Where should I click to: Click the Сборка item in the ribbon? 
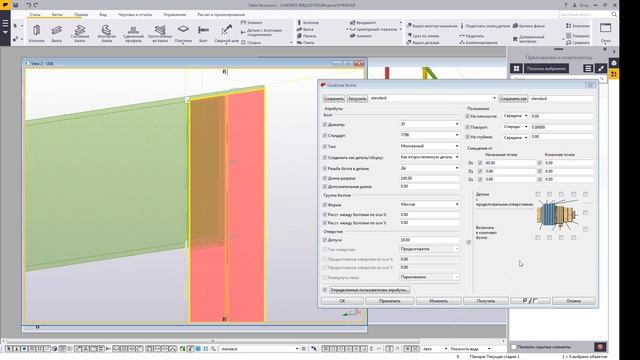tap(251, 42)
